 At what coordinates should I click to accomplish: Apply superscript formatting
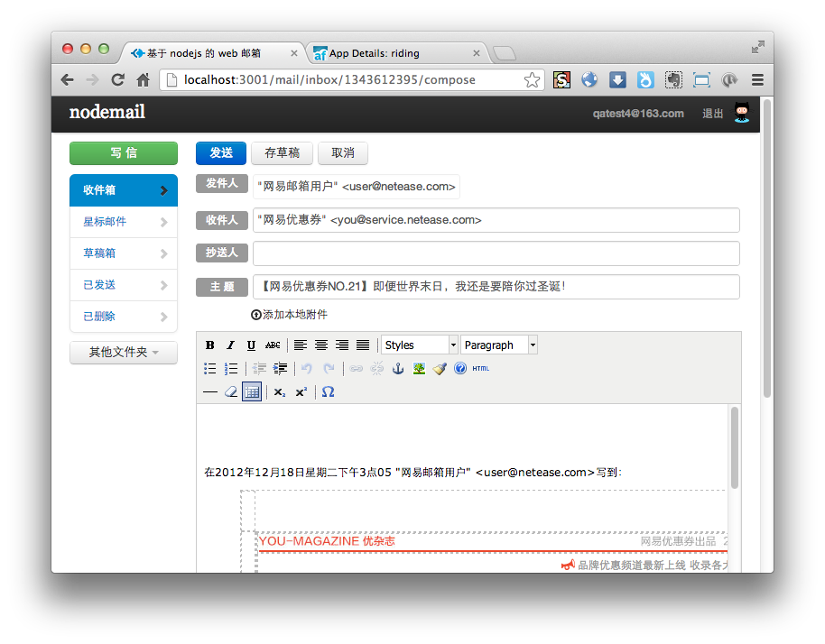[x=301, y=392]
